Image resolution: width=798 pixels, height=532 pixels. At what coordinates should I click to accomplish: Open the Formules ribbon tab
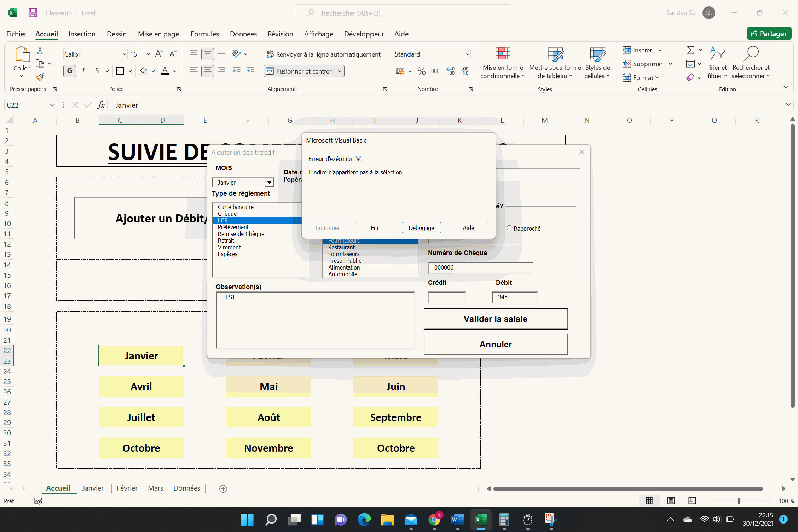click(x=204, y=34)
